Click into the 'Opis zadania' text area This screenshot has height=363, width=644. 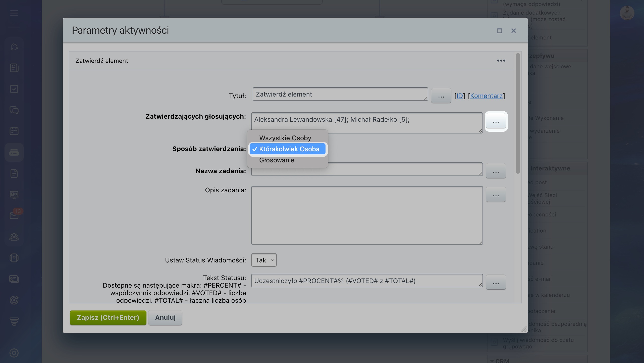367,215
